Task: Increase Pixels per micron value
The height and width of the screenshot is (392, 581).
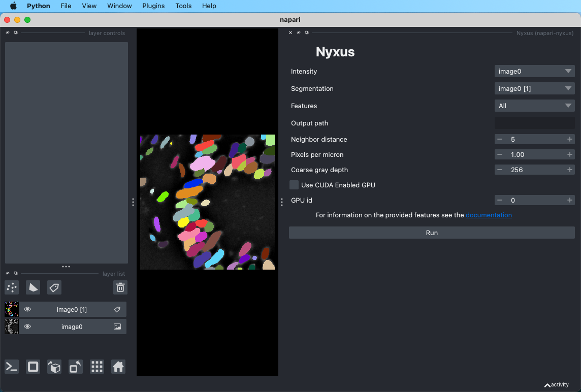Action: coord(569,154)
